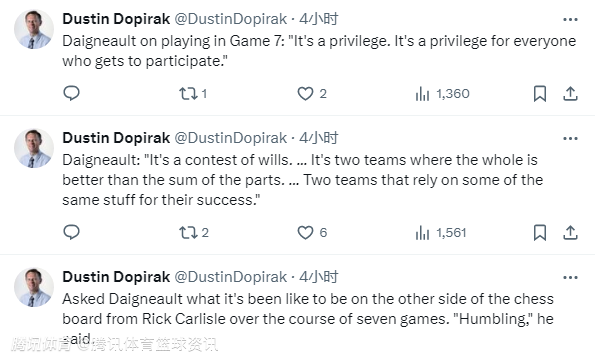This screenshot has width=595, height=361.
Task: Like the tweet with 2 likes
Action: click(312, 93)
